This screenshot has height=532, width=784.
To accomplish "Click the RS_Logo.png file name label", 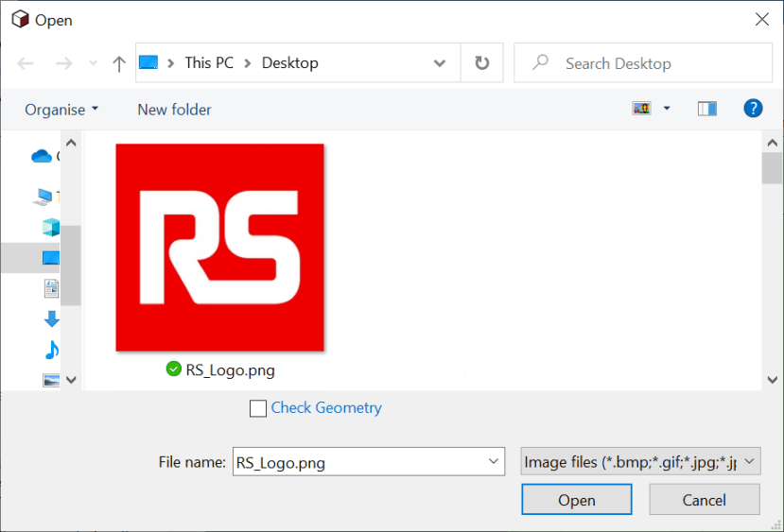I will tap(230, 370).
